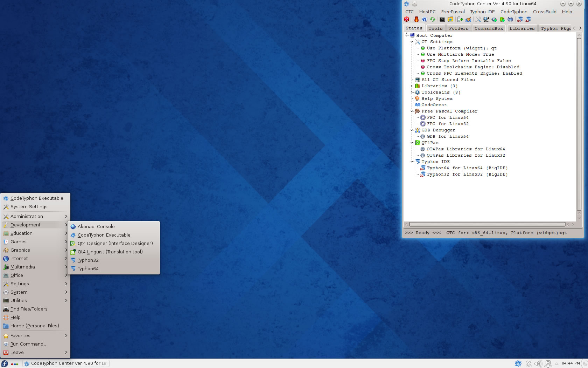Click the CodeTyphon swirl system tray icon
The width and height of the screenshot is (588, 368).
518,363
